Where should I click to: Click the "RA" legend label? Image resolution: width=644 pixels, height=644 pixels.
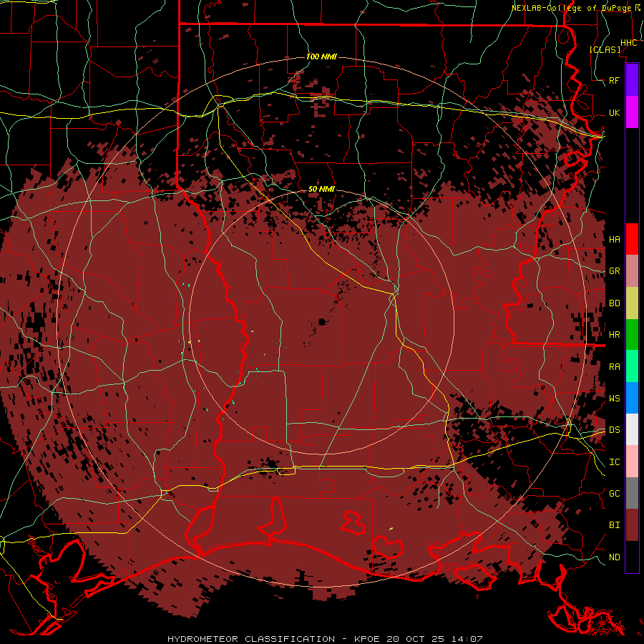click(614, 367)
